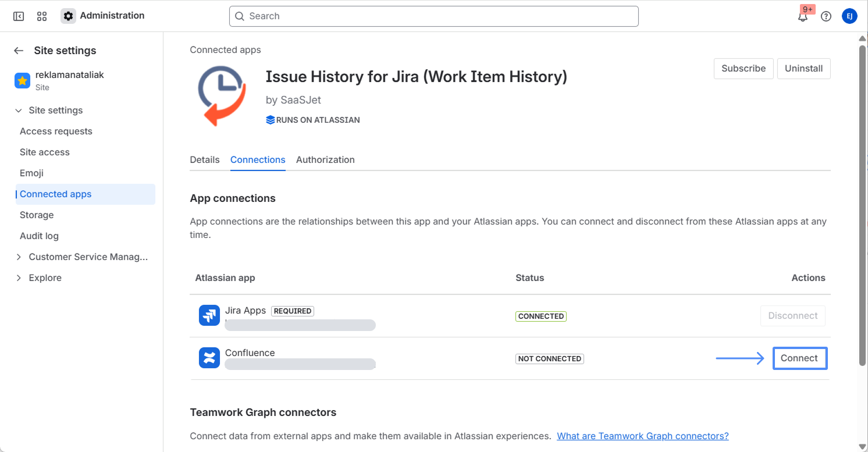
Task: Switch to the Details tab
Action: (x=205, y=160)
